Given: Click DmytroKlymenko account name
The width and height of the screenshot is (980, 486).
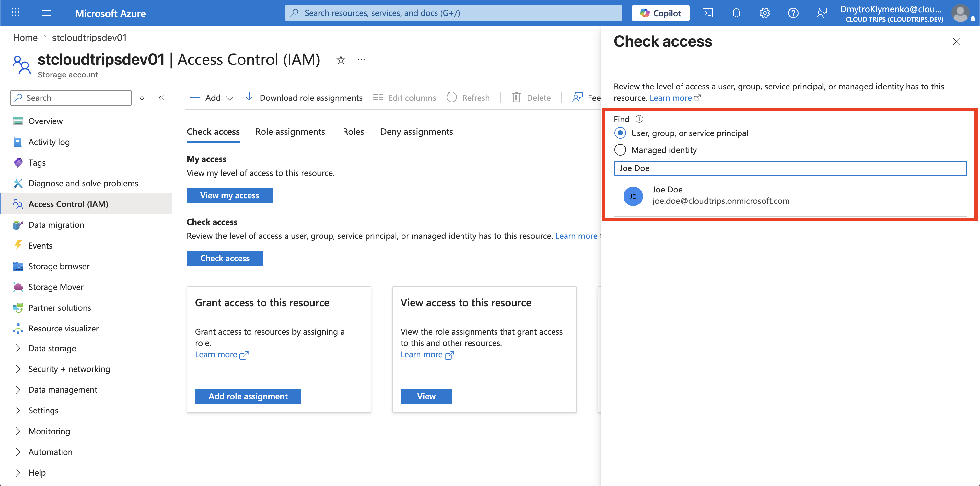Looking at the screenshot, I should click(891, 9).
